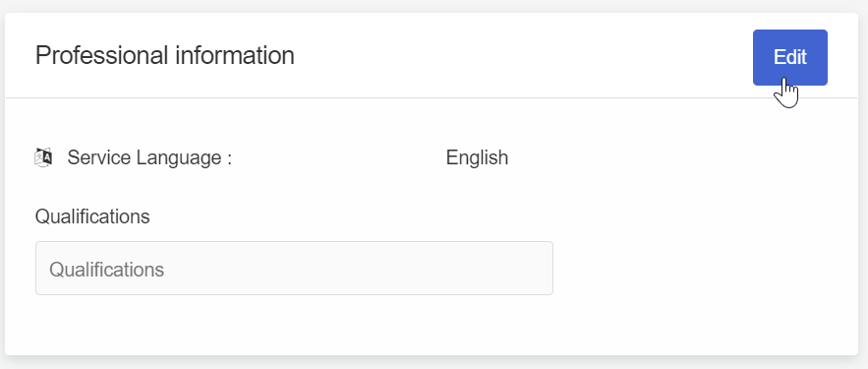Click inside the empty Qualifications field
This screenshot has width=868, height=369.
[294, 269]
